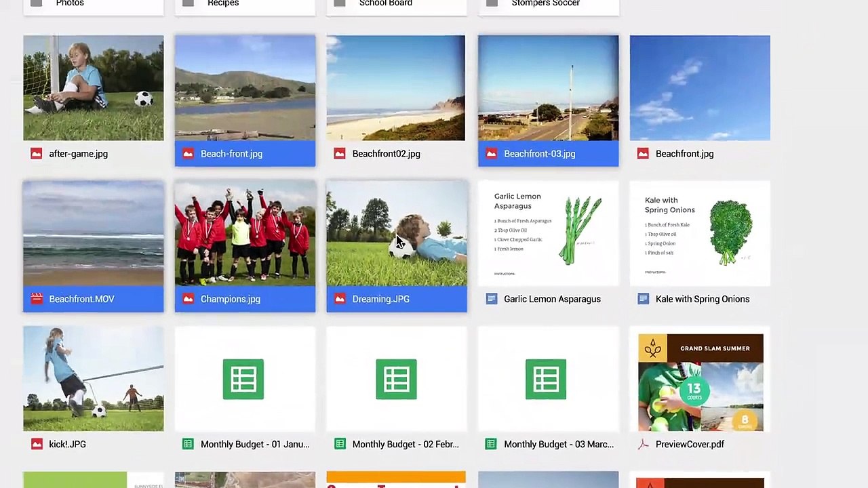Click Monthly Budget - 03 Marc... file name
Viewport: 868px width, 488px height.
559,444
